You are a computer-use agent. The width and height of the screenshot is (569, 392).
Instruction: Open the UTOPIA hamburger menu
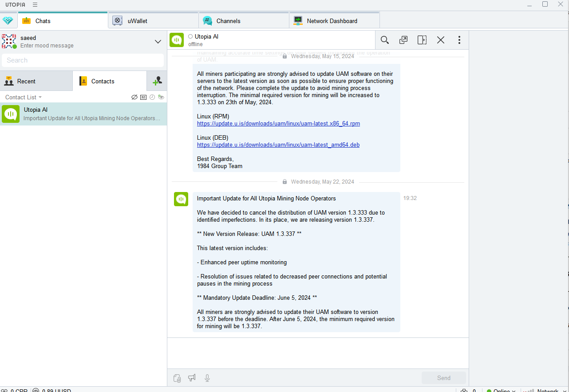coord(35,4)
